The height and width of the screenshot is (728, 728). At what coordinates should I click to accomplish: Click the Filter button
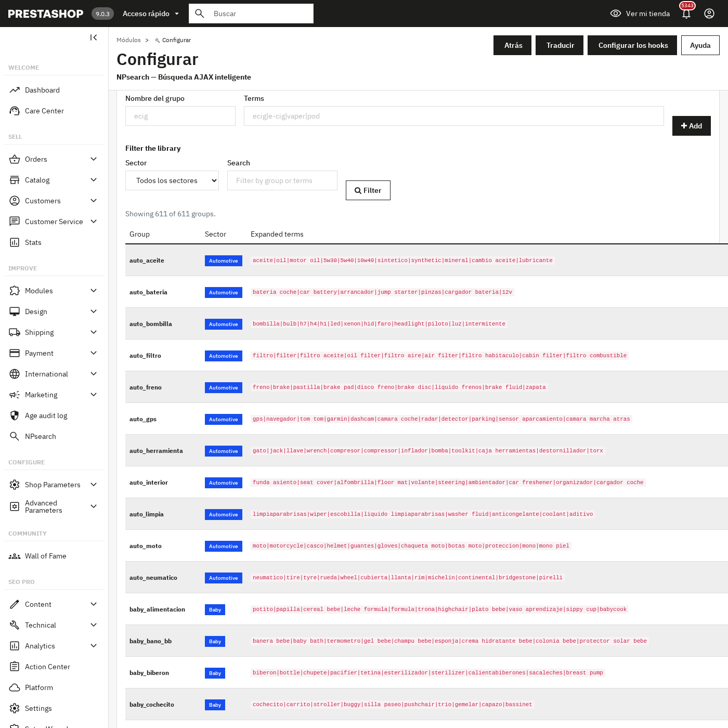point(368,190)
